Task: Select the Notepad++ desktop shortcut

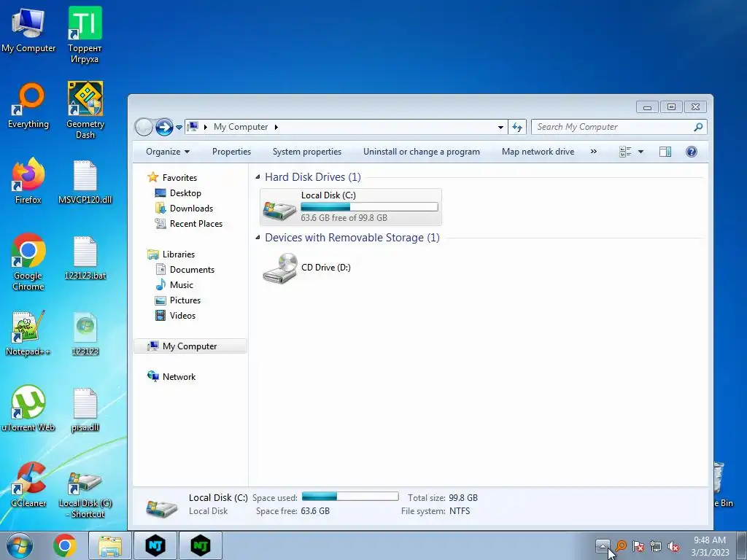Action: click(28, 332)
